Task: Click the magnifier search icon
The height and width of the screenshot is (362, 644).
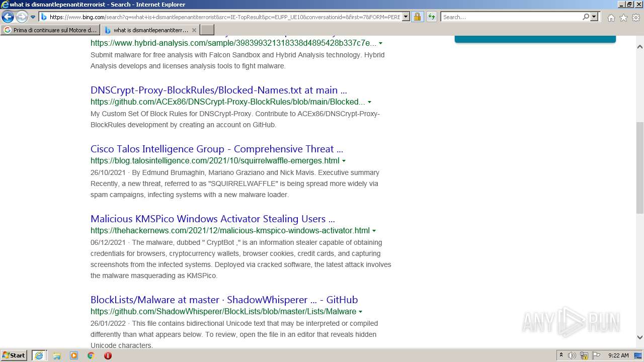Action: (x=586, y=17)
